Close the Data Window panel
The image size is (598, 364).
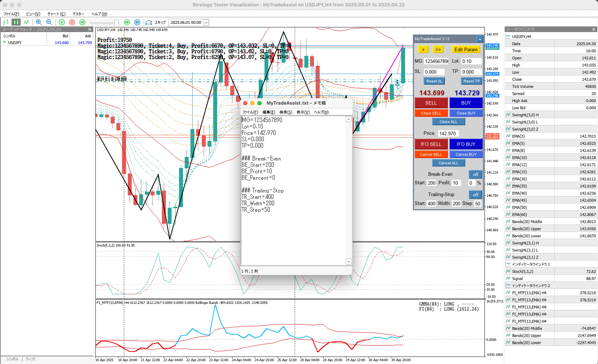click(x=594, y=29)
